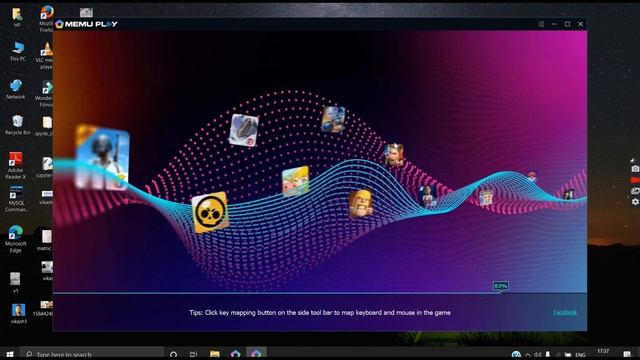Select the Recycle Bin desktop icon

click(18, 125)
